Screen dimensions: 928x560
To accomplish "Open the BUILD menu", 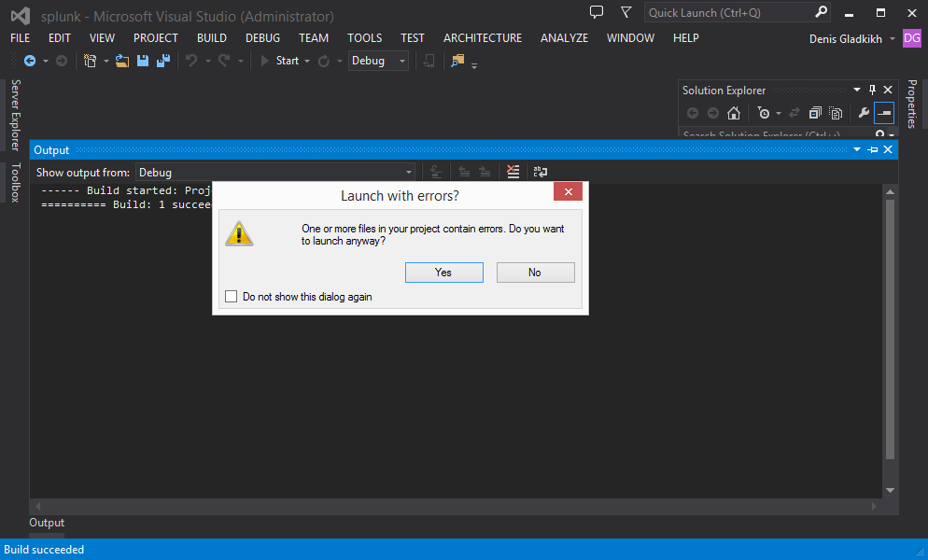I will pos(212,38).
